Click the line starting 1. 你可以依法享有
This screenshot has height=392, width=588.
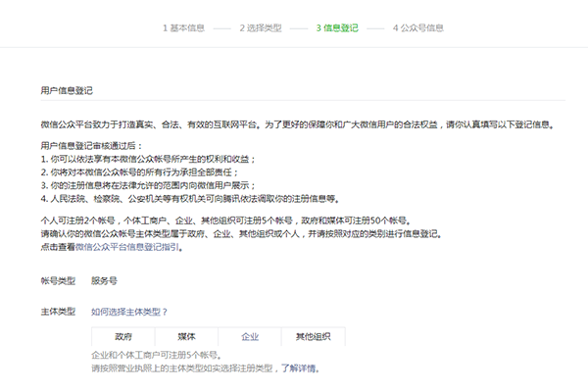point(148,159)
